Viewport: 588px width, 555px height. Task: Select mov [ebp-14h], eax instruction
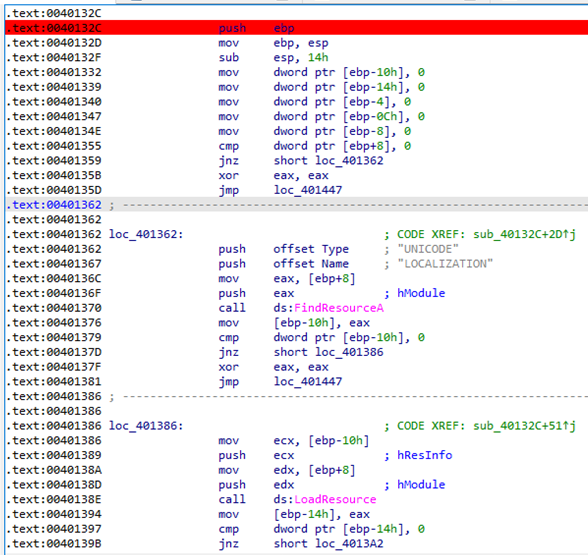coord(294,514)
